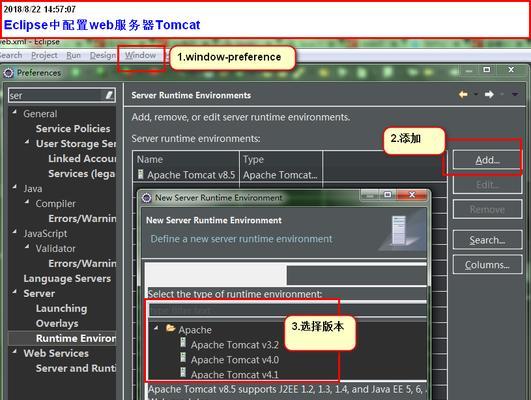The height and width of the screenshot is (400, 531).
Task: Select Services (legacy) in the tree
Action: point(81,174)
